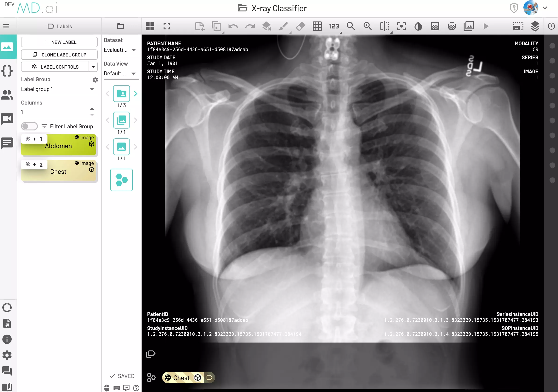This screenshot has width=558, height=392.
Task: Select the brush annotation tool
Action: [284, 26]
